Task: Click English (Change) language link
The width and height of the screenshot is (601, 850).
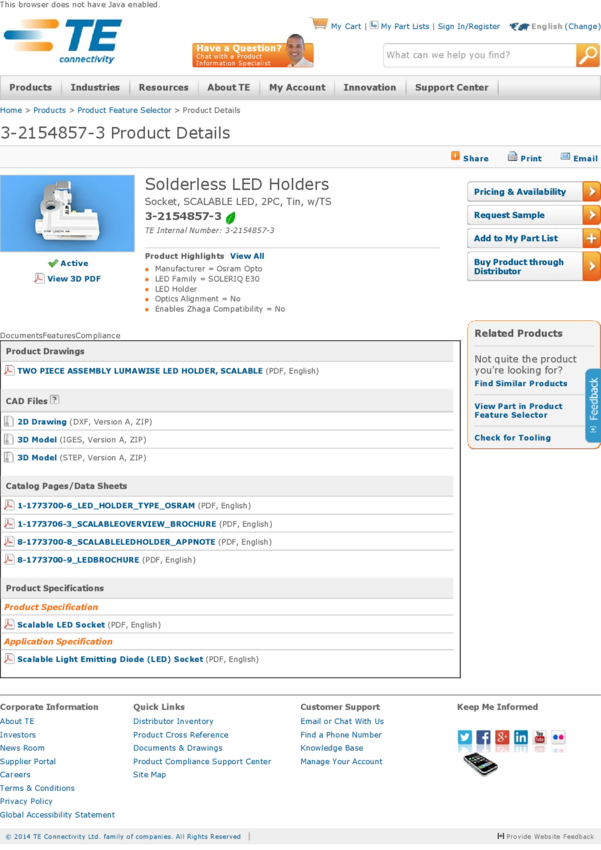Action: [x=566, y=26]
